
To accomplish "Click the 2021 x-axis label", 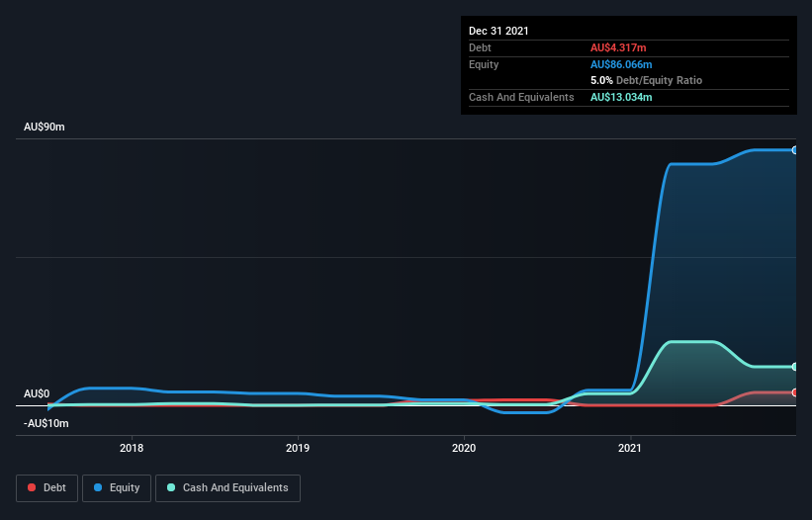I will coord(630,448).
